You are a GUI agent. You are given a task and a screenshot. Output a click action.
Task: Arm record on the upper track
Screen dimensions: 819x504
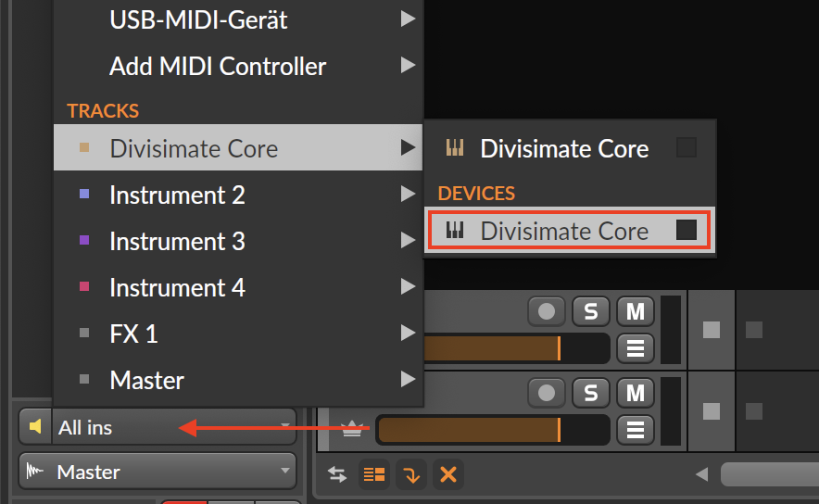tap(546, 312)
